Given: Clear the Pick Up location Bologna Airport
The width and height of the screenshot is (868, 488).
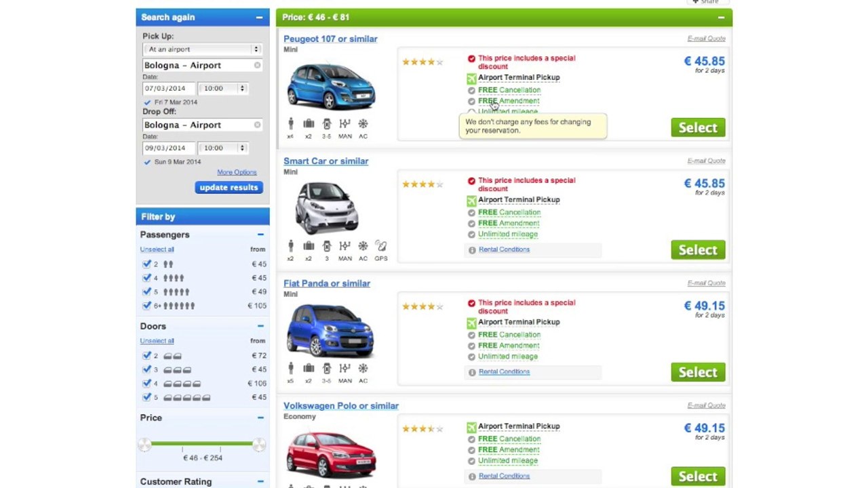Looking at the screenshot, I should pyautogui.click(x=257, y=66).
